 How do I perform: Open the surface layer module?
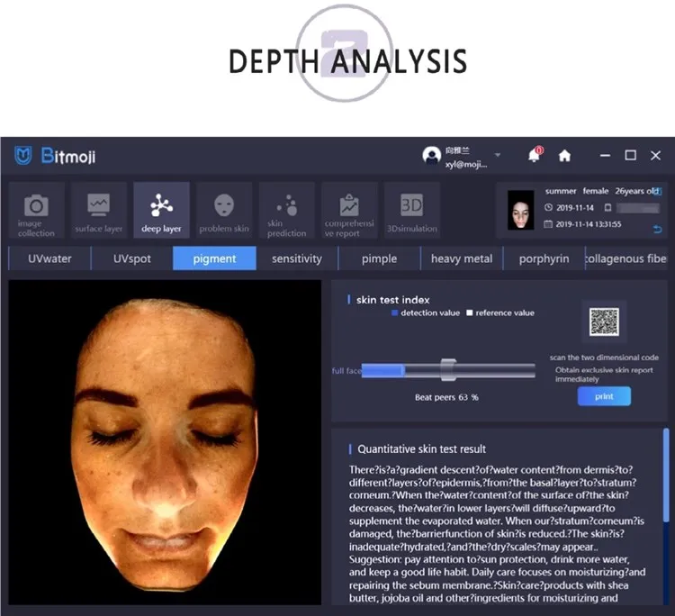coord(99,210)
